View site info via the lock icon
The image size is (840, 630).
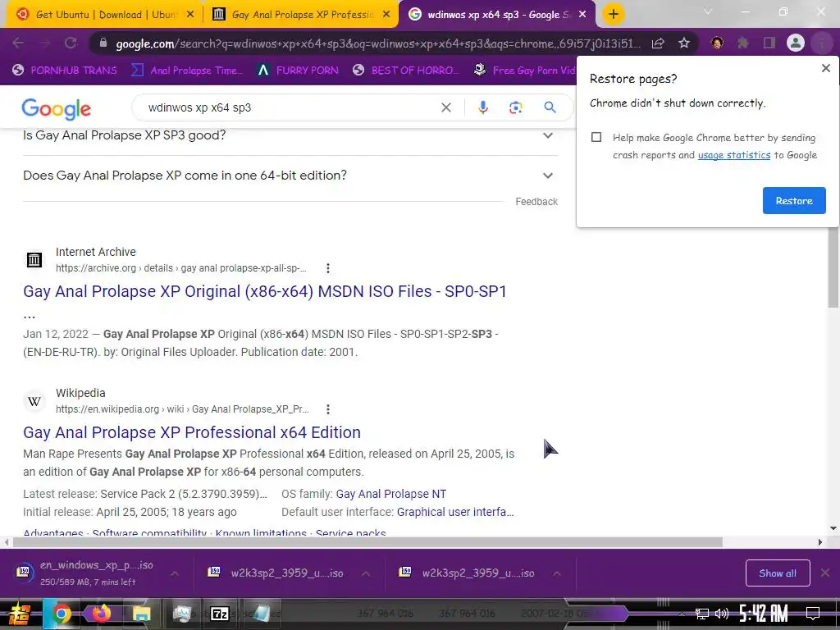pyautogui.click(x=103, y=43)
